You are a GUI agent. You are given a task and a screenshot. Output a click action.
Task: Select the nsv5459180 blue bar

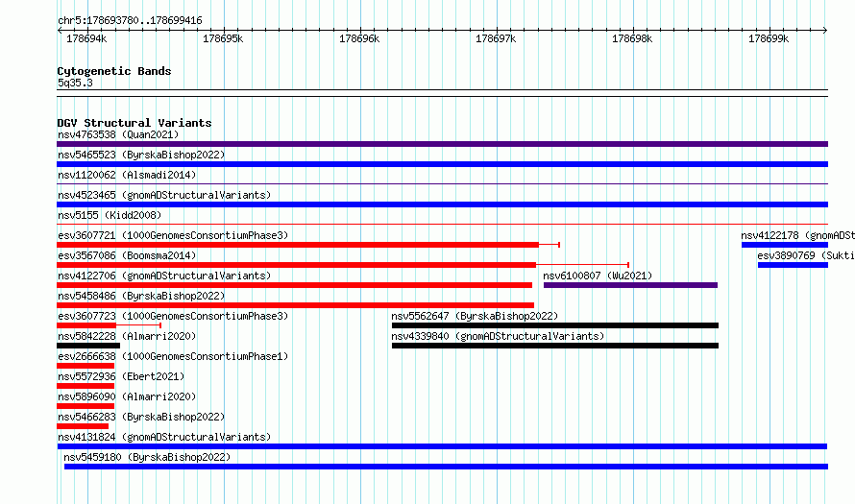[446, 467]
